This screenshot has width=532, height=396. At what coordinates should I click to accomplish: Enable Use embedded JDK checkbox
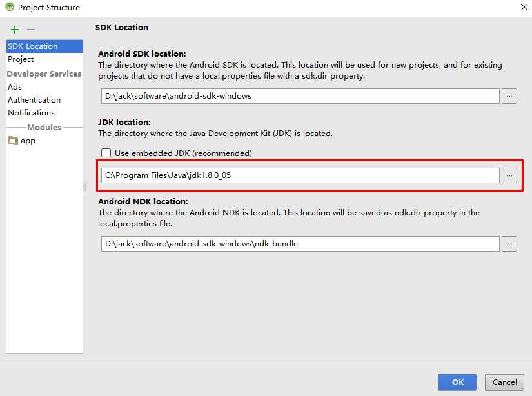coord(106,153)
